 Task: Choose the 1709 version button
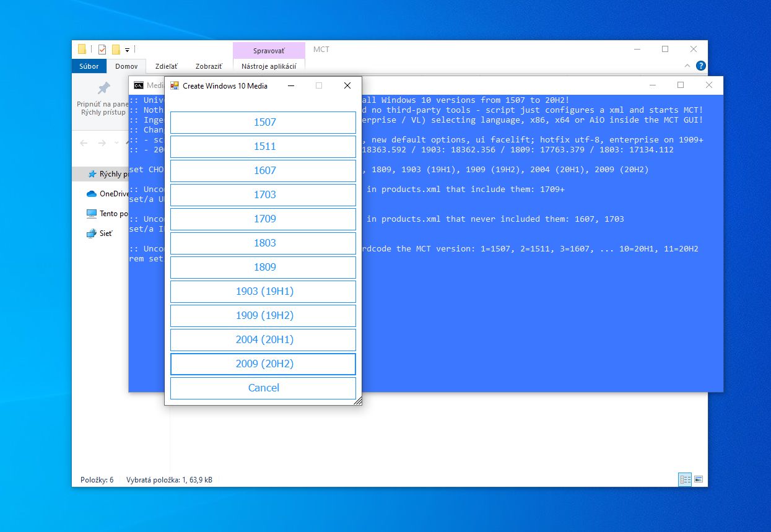pos(263,219)
